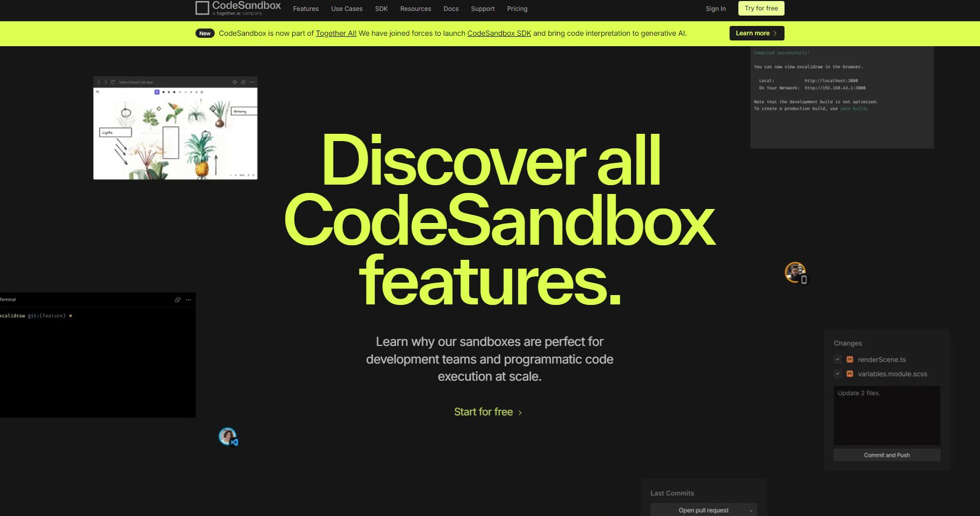Click Learn more in the announcement banner
Image resolution: width=980 pixels, height=516 pixels.
756,33
